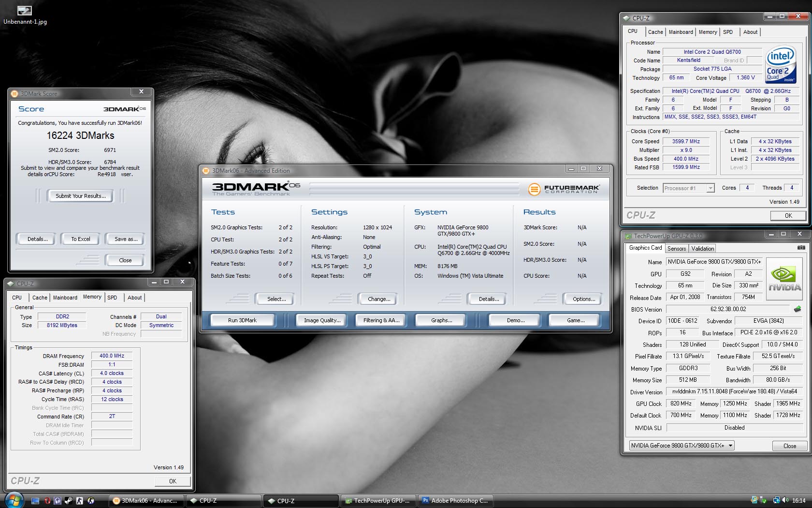This screenshot has height=508, width=812.
Task: Open Cache tab in the processor CPU-Z window
Action: point(655,32)
